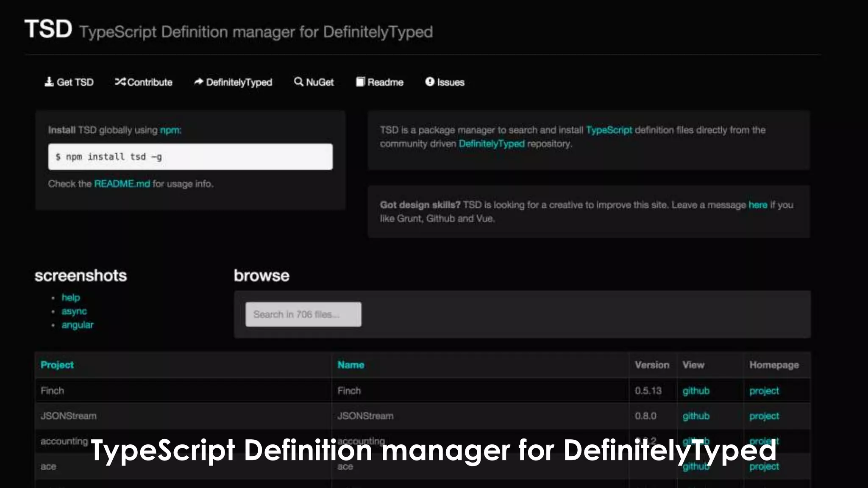Click the exclamation icon beside Issues
868x488 pixels.
pos(430,82)
